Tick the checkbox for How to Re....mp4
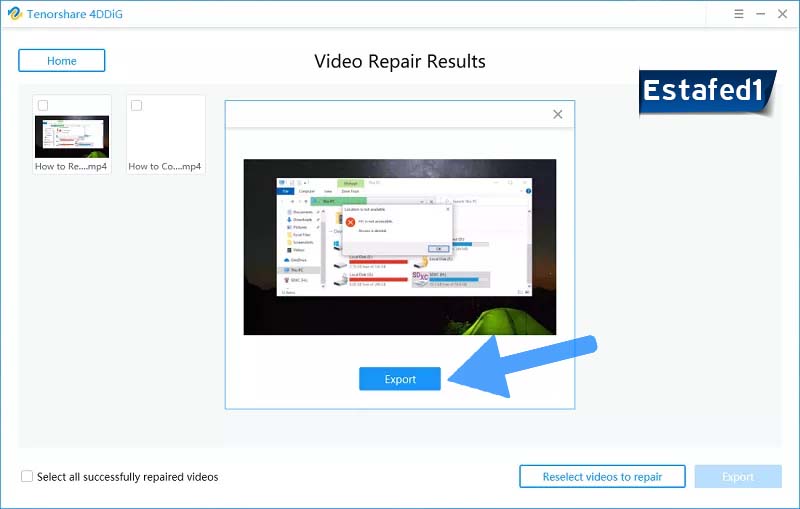The height and width of the screenshot is (509, 800). (x=43, y=105)
